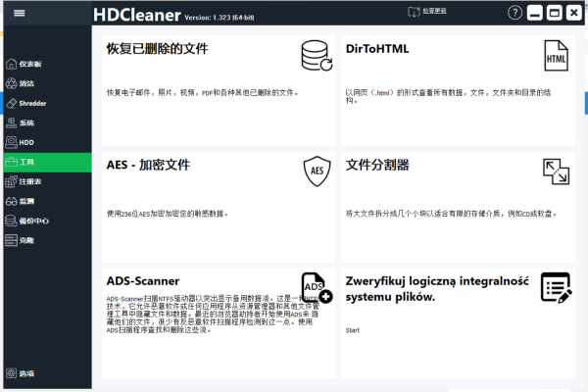Click the AES shield icon
588x392 pixels.
[317, 171]
